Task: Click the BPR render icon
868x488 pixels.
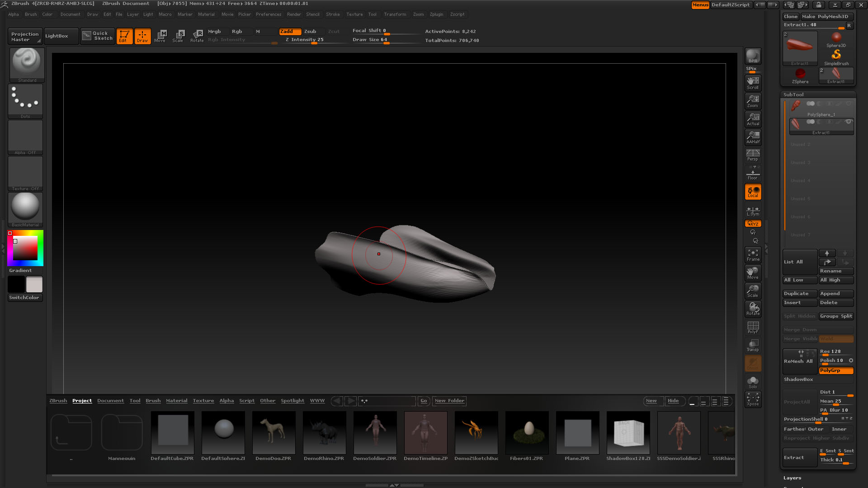Action: [x=753, y=56]
